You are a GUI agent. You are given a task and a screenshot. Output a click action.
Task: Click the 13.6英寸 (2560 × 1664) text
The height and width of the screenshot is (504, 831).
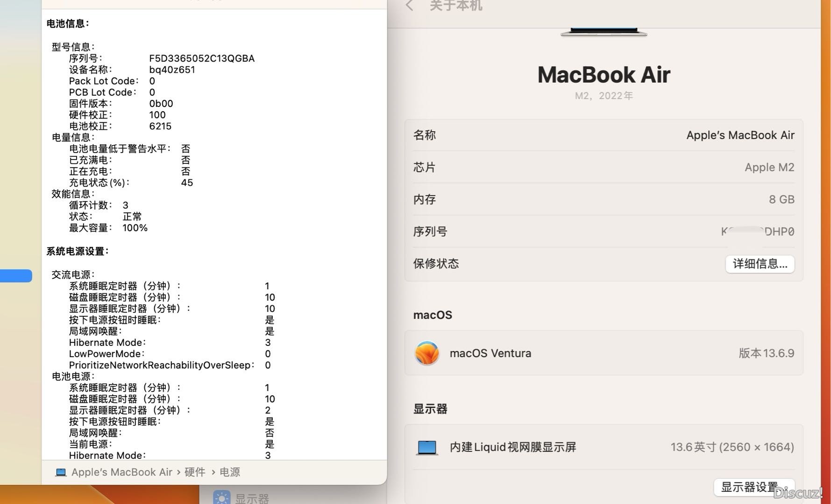pyautogui.click(x=732, y=447)
